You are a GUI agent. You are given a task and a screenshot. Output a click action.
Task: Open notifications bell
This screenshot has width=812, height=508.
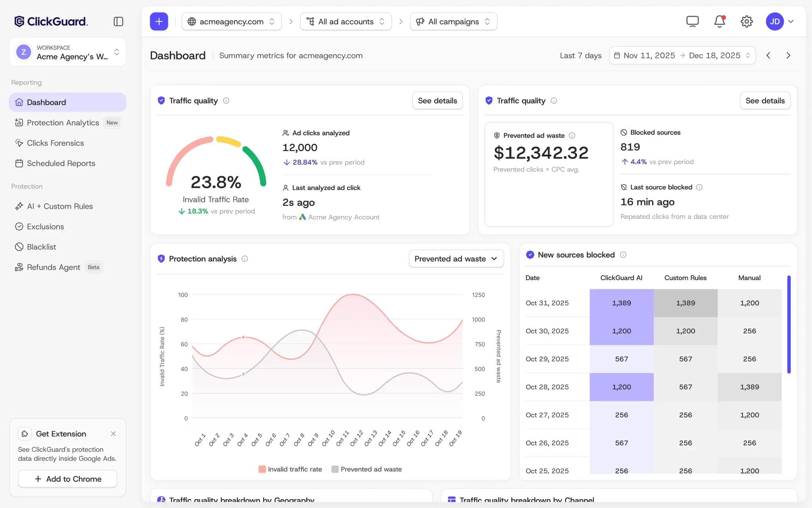[720, 21]
